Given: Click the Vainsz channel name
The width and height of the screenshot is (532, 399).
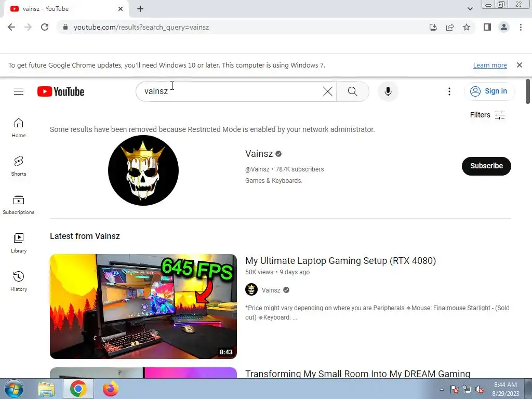Looking at the screenshot, I should (x=259, y=154).
